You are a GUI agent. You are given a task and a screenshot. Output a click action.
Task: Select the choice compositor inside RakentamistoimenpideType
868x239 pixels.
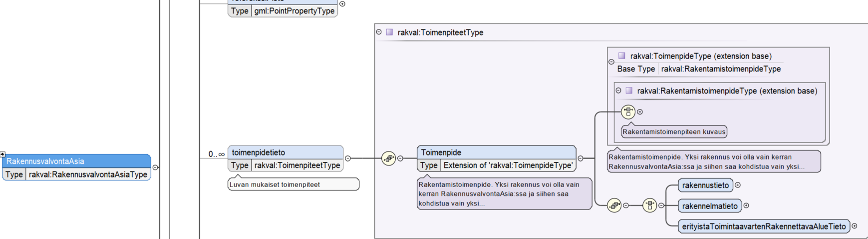(628, 112)
